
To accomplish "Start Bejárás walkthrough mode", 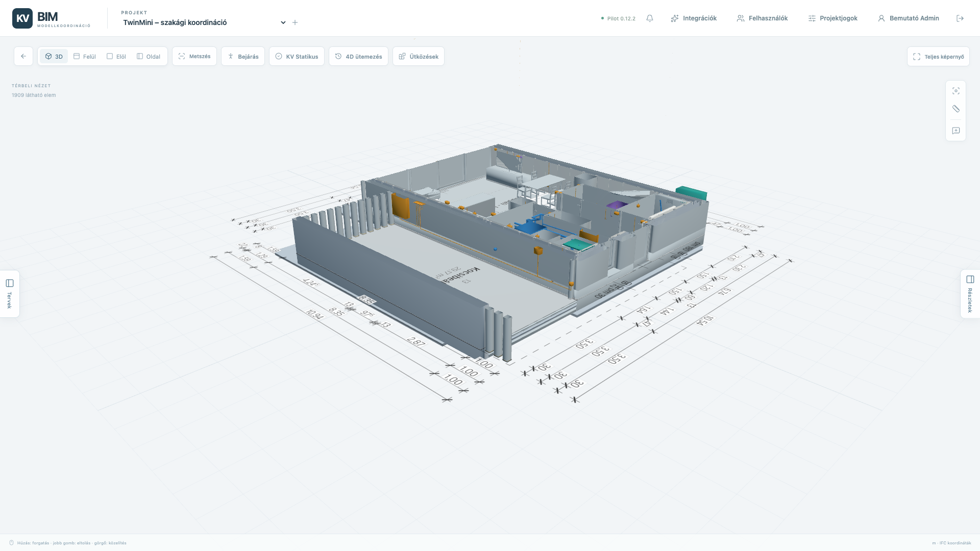I will point(243,56).
